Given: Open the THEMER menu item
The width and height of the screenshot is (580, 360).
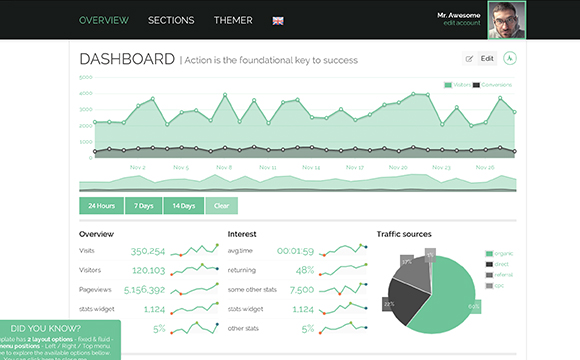Looking at the screenshot, I should pyautogui.click(x=233, y=20).
